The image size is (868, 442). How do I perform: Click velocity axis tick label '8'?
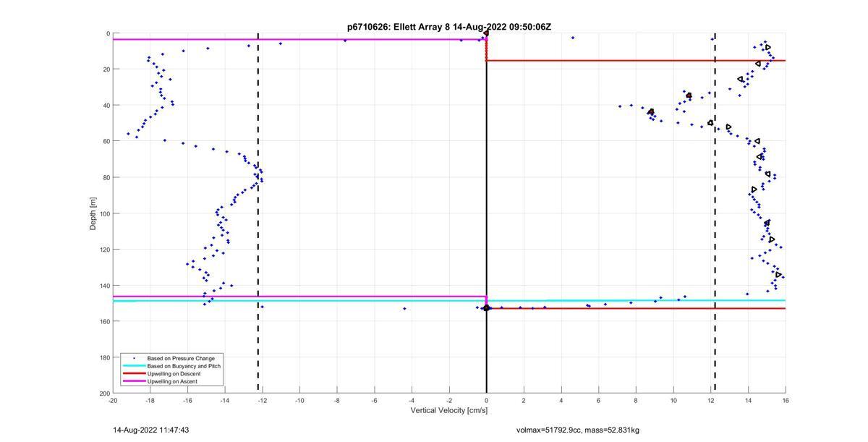(x=636, y=400)
